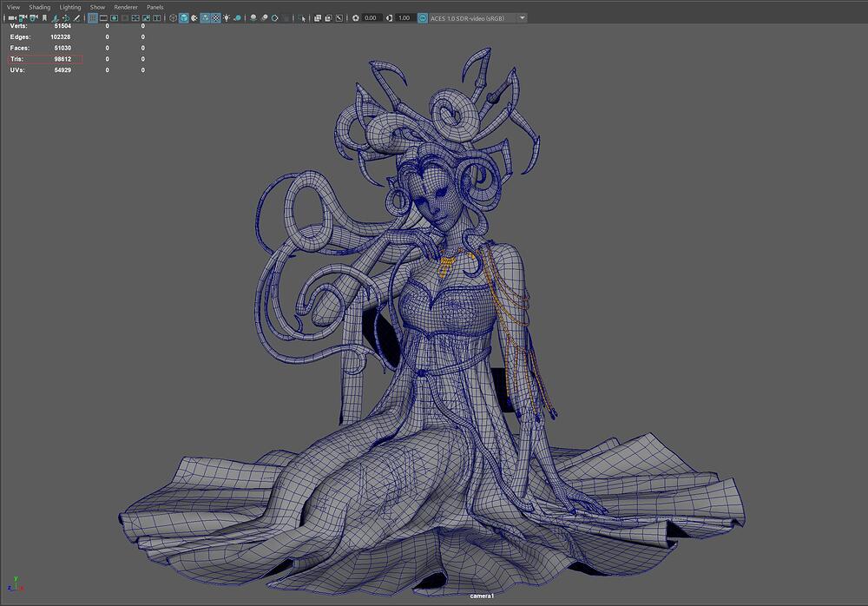Image resolution: width=868 pixels, height=606 pixels.
Task: Toggle the Gate Mask display
Action: [125, 17]
